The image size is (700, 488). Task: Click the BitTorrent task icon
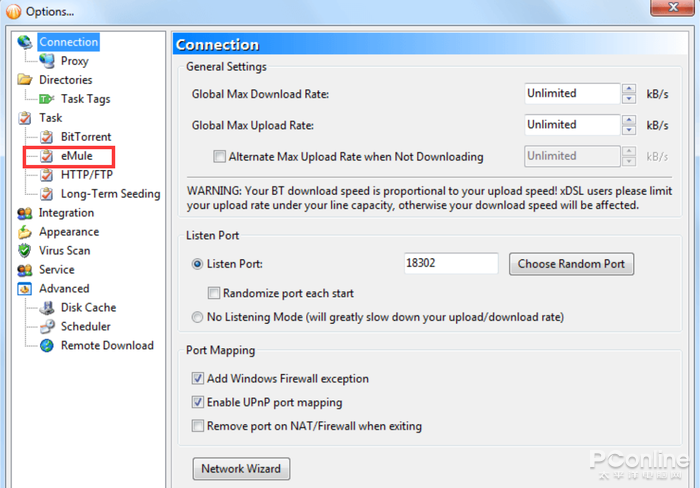46,137
